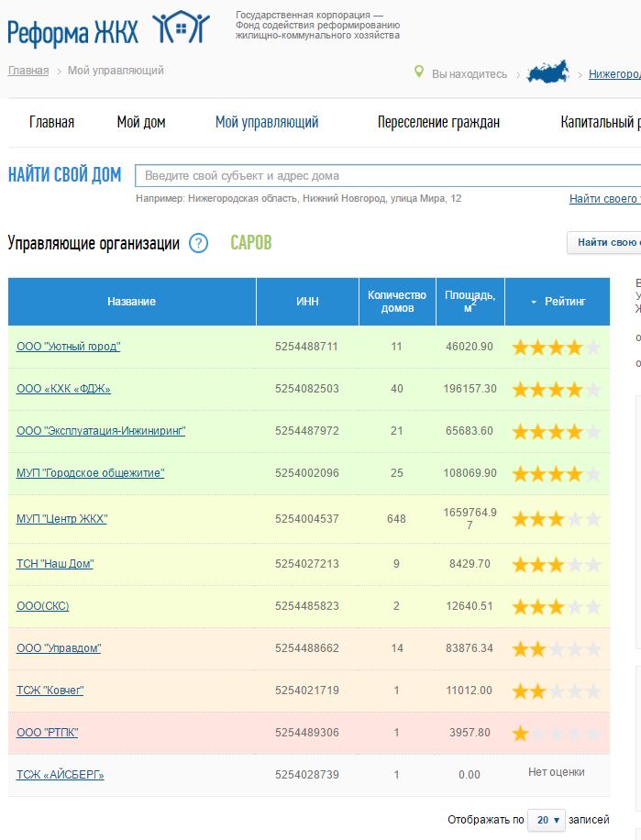Sort table by Название column

132,302
